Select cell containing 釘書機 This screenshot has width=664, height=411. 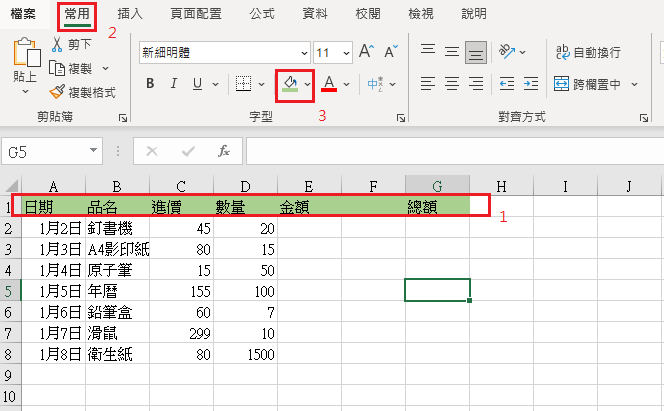117,228
